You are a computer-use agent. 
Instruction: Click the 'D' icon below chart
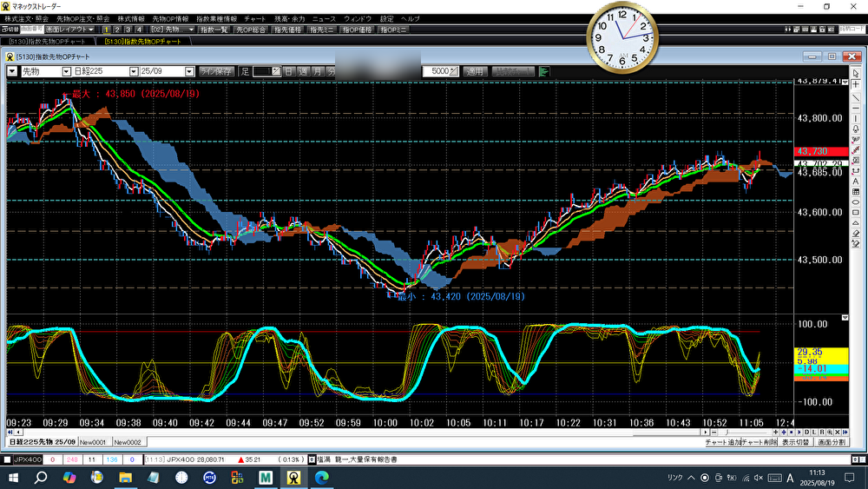pos(807,432)
